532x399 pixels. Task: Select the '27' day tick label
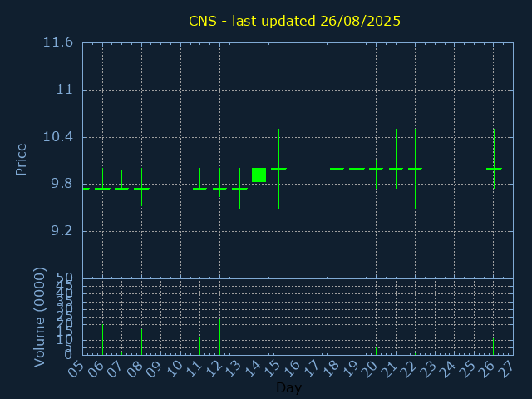[x=506, y=368]
